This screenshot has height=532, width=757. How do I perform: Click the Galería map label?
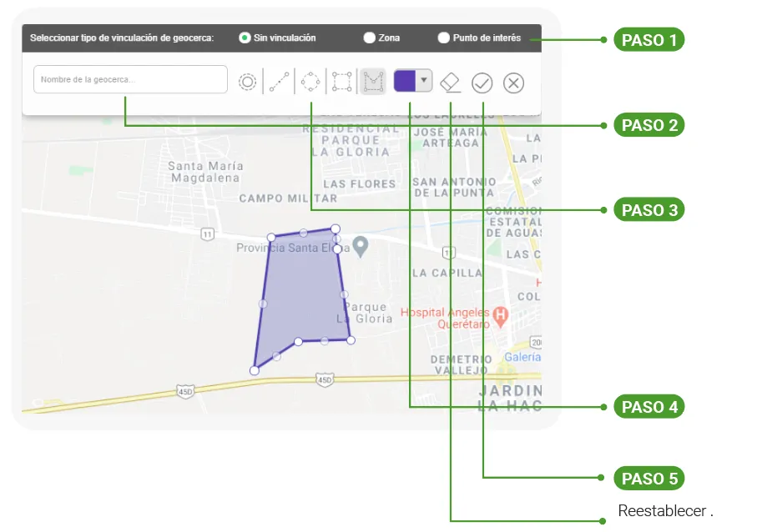pos(522,357)
